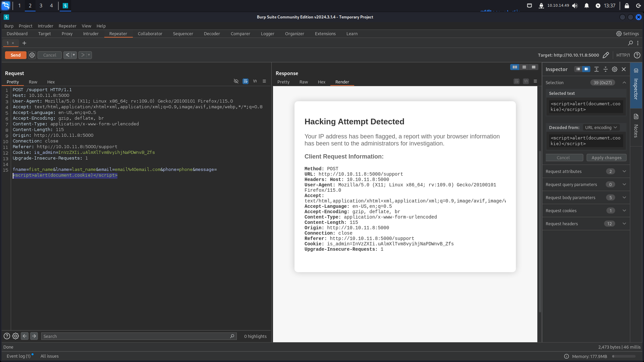Collapse all Inspector sections icon
Image resolution: width=644 pixels, height=362 pixels.
pyautogui.click(x=605, y=69)
